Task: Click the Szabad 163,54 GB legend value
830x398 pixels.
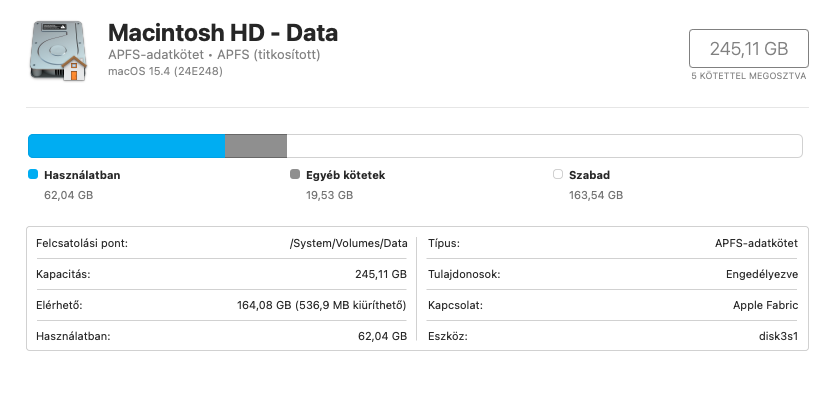Action: click(596, 195)
